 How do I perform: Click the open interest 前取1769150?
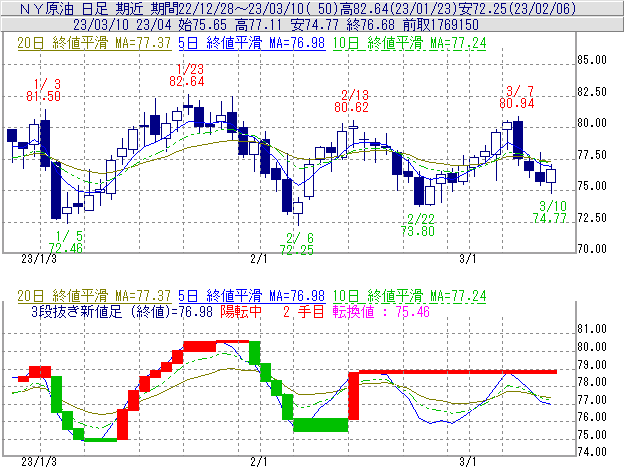(x=441, y=25)
